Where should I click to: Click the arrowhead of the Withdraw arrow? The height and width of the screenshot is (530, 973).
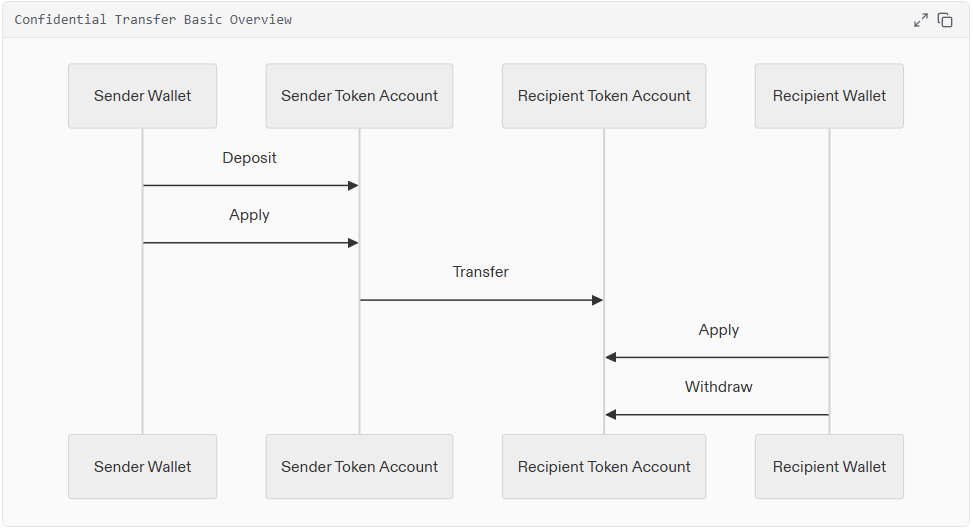[x=611, y=414]
